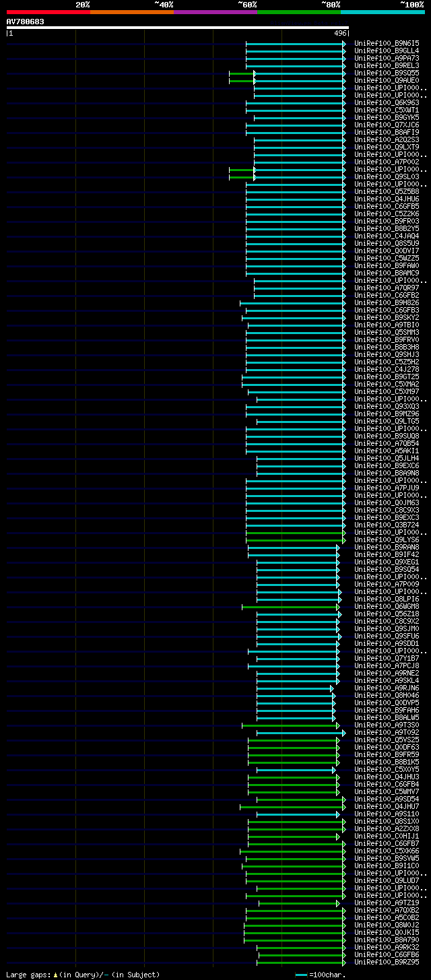Click the green segment of the Q9AUE0 alignment
This screenshot has width=431, height=980.
point(242,81)
